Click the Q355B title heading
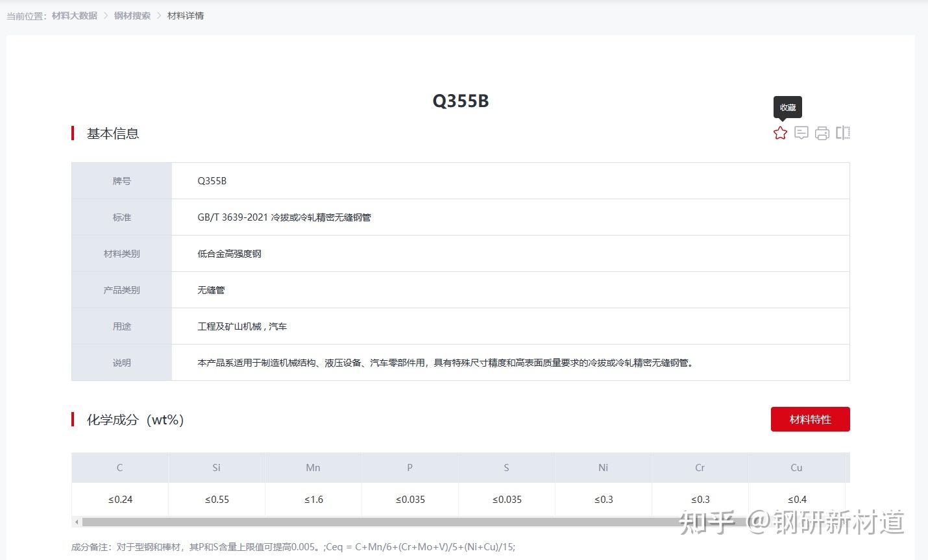Screen dimensions: 928x560 click(x=461, y=101)
